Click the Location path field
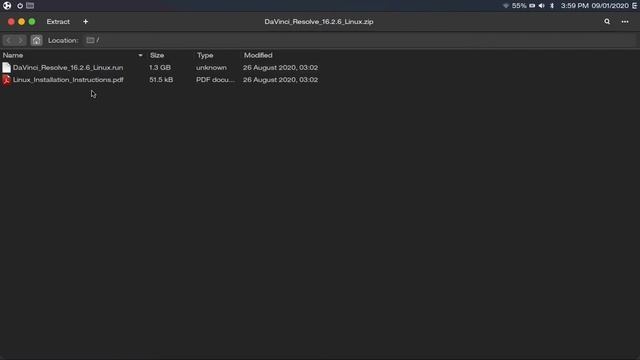 click(x=359, y=40)
